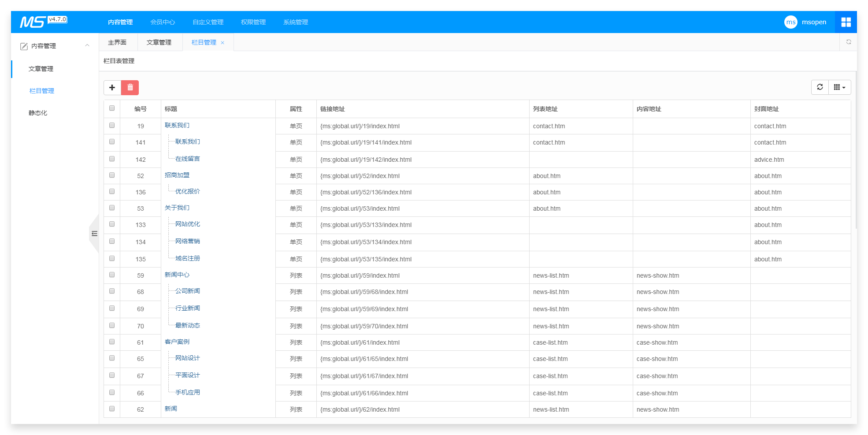This screenshot has width=868, height=435.
Task: Click the MS logo in header
Action: pos(33,22)
